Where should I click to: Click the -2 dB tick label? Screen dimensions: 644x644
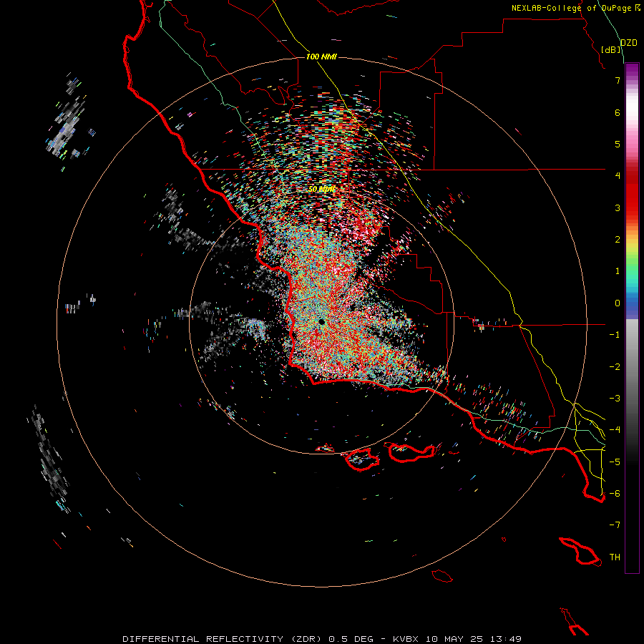pyautogui.click(x=615, y=367)
